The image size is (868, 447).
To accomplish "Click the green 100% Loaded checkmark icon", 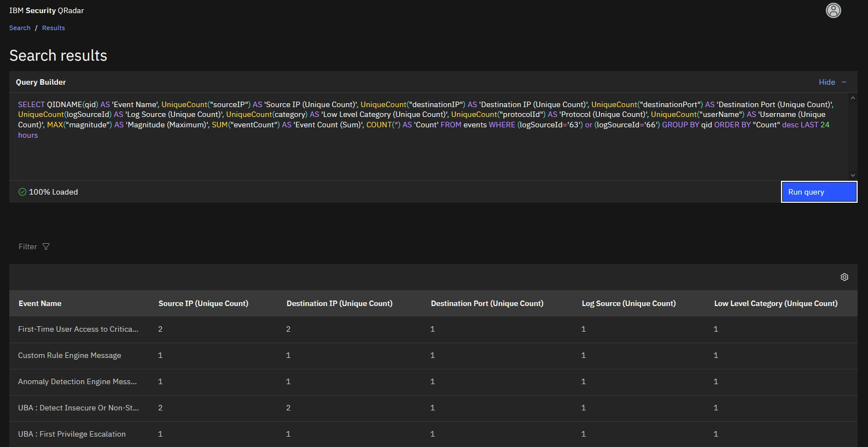I will [22, 192].
